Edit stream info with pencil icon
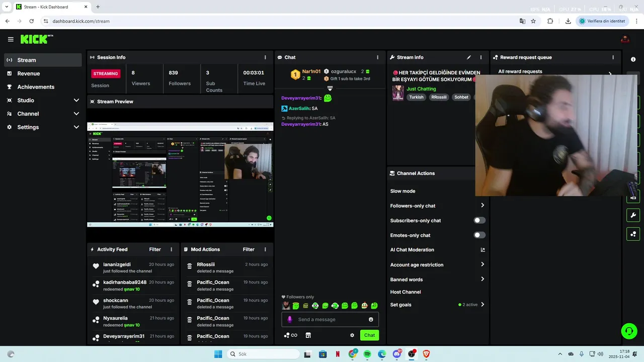This screenshot has height=362, width=644. (x=469, y=57)
